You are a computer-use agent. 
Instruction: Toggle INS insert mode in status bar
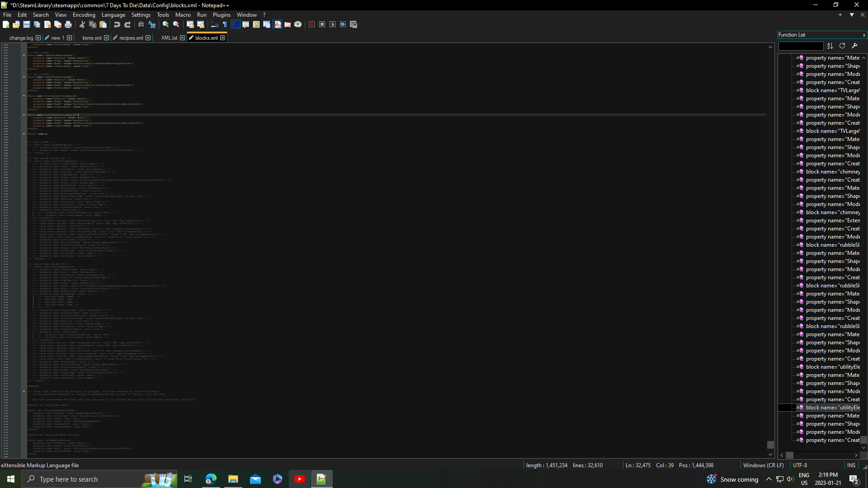pyautogui.click(x=851, y=465)
